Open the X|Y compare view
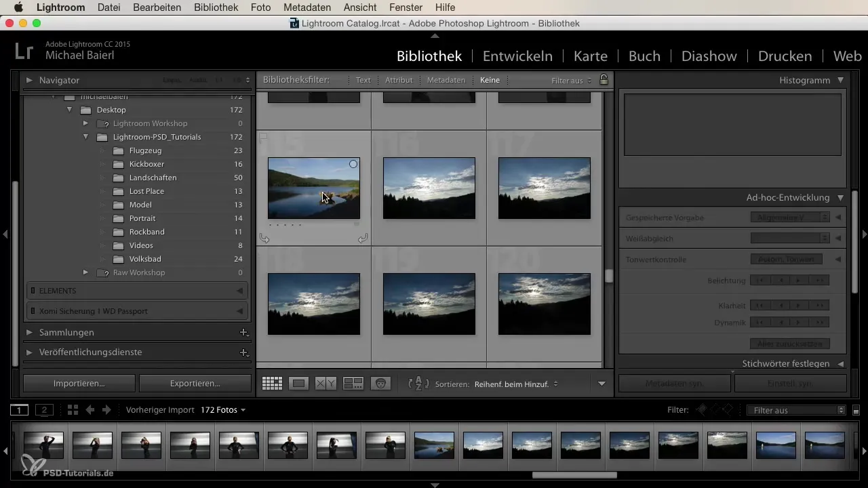This screenshot has width=868, height=488. click(326, 384)
